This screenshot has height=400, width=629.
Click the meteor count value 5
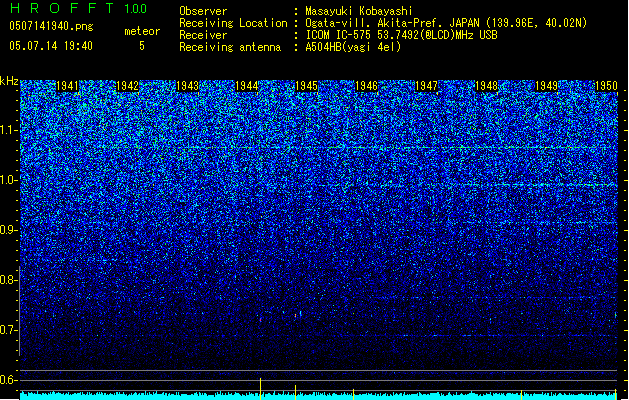coord(142,46)
